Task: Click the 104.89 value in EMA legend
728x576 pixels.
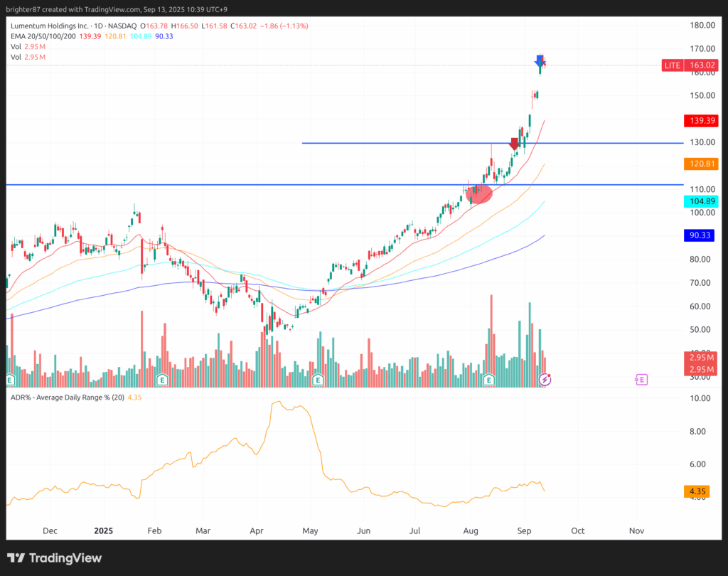Action: tap(141, 36)
